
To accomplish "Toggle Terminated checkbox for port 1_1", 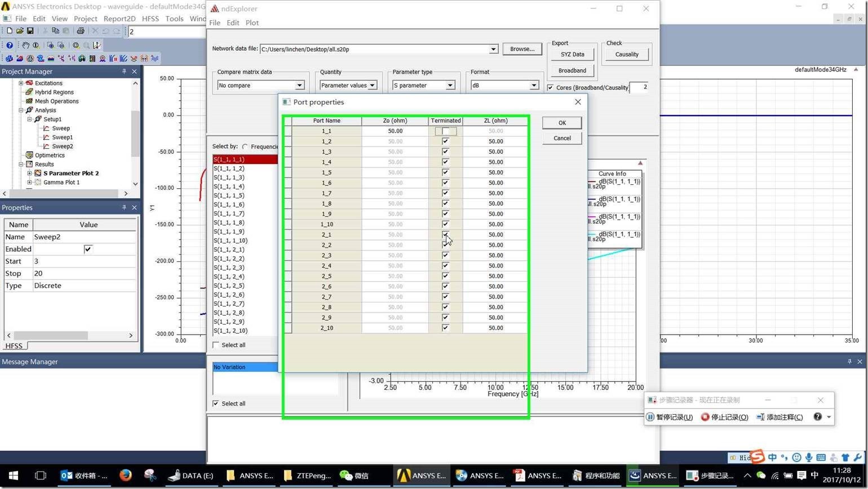I will [x=445, y=131].
